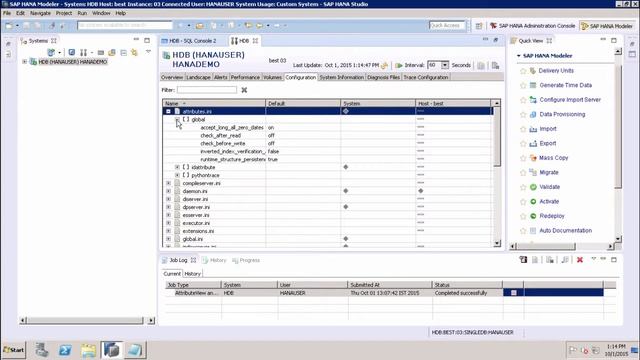Collapse the attributes.ini node
This screenshot has height=360, width=640.
(168, 111)
